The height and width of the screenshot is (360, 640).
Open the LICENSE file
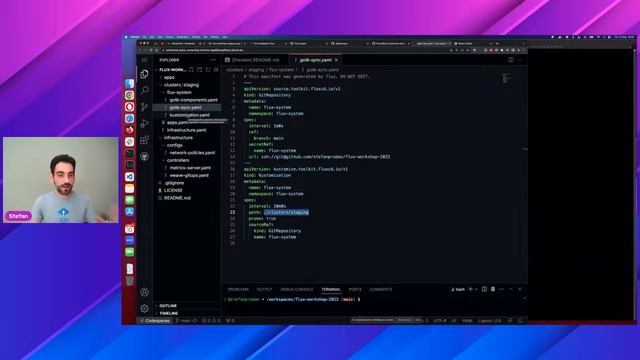pos(173,191)
